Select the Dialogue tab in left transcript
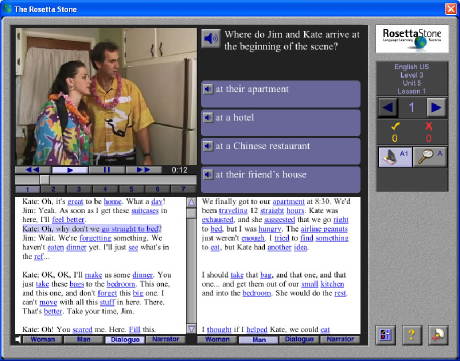The height and width of the screenshot is (361, 460). (x=125, y=339)
